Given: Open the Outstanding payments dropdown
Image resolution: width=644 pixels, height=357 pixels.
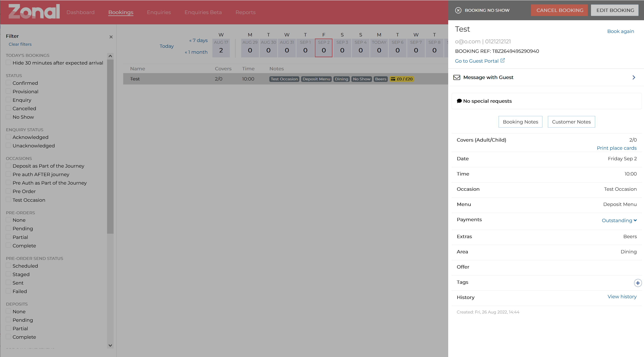Looking at the screenshot, I should (619, 220).
